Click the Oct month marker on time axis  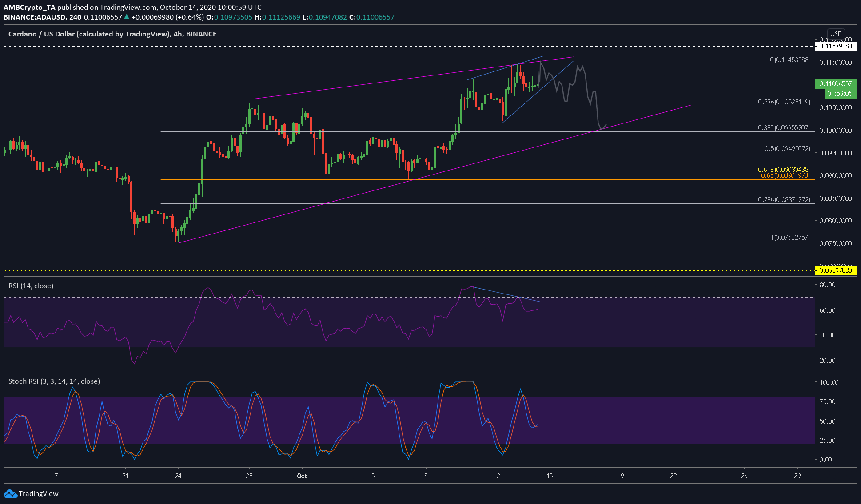tap(302, 476)
